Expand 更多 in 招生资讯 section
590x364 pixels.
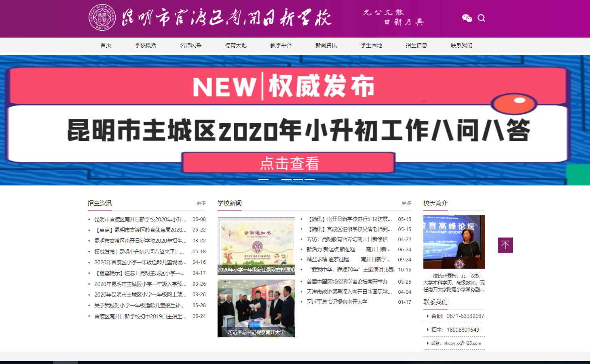click(x=201, y=203)
